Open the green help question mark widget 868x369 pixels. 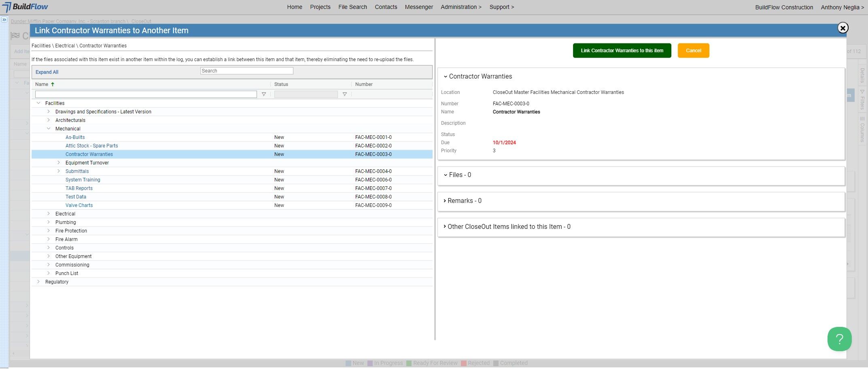coord(839,339)
